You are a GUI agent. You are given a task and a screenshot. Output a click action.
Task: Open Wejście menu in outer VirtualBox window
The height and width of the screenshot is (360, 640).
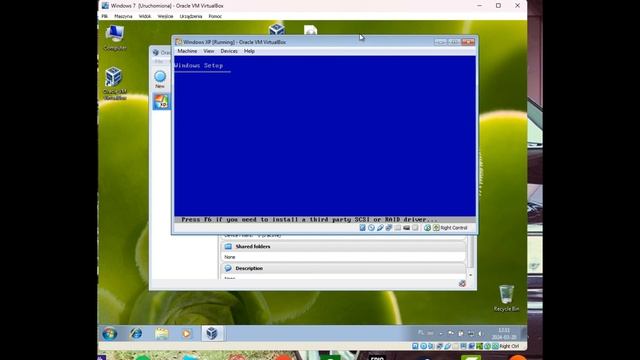pos(165,16)
